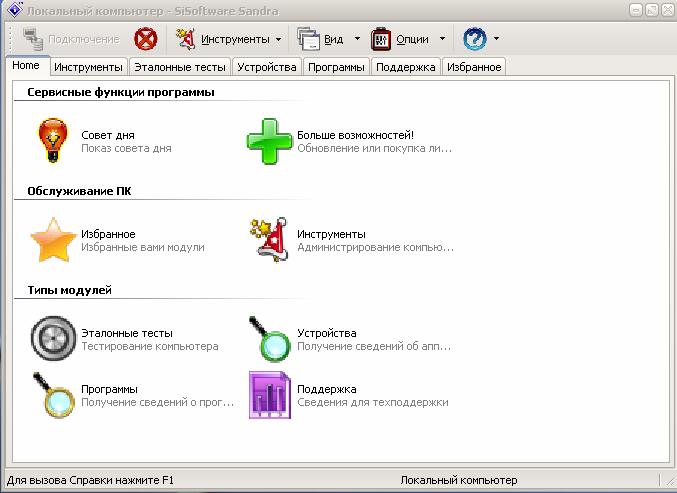This screenshot has height=493, width=677.
Task: Click the text 'Получение сведений о прог...'
Action: (157, 403)
